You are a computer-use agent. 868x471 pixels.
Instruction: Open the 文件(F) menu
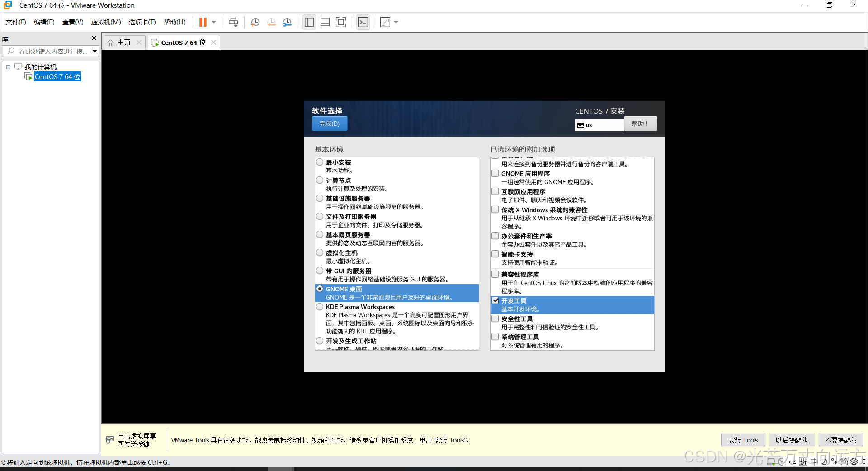[16, 22]
